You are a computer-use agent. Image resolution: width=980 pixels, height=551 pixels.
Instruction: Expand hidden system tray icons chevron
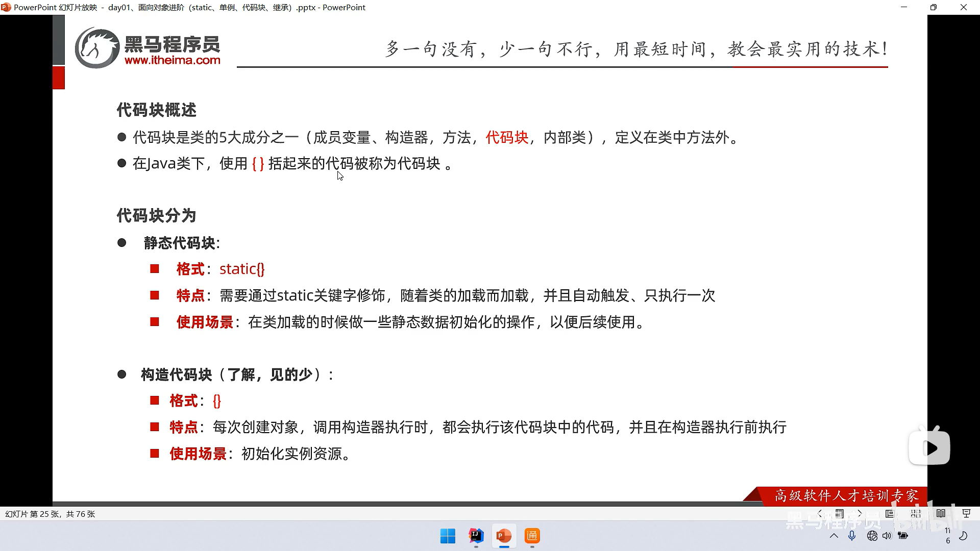[x=834, y=536]
